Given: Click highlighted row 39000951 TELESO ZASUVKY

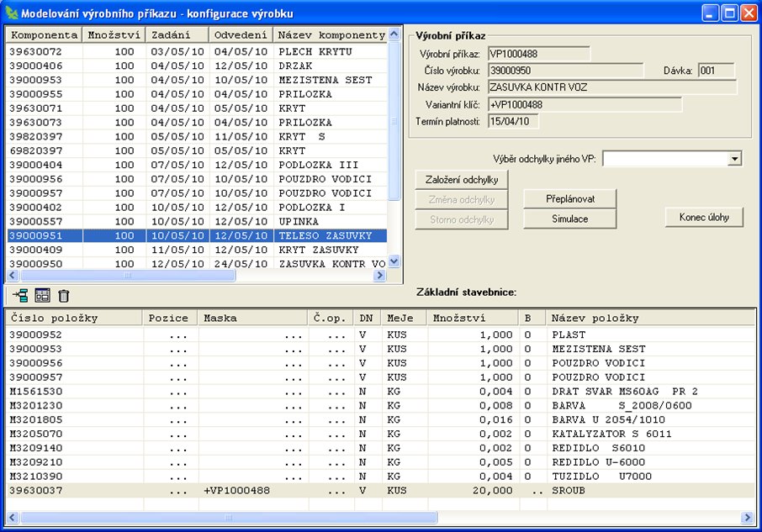Looking at the screenshot, I should coord(197,235).
